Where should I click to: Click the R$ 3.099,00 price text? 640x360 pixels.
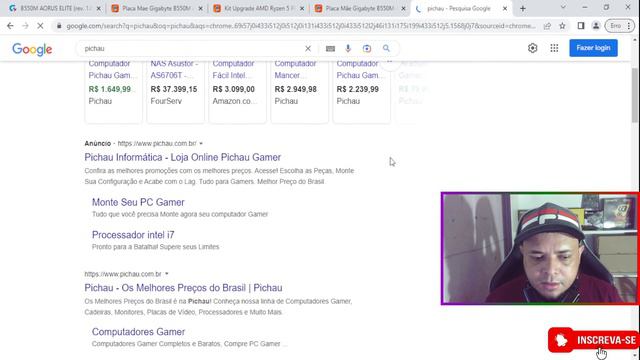(x=233, y=89)
